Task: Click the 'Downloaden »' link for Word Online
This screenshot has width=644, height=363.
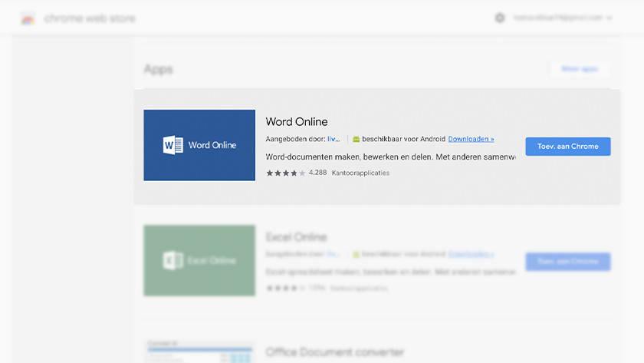Action: coord(471,139)
